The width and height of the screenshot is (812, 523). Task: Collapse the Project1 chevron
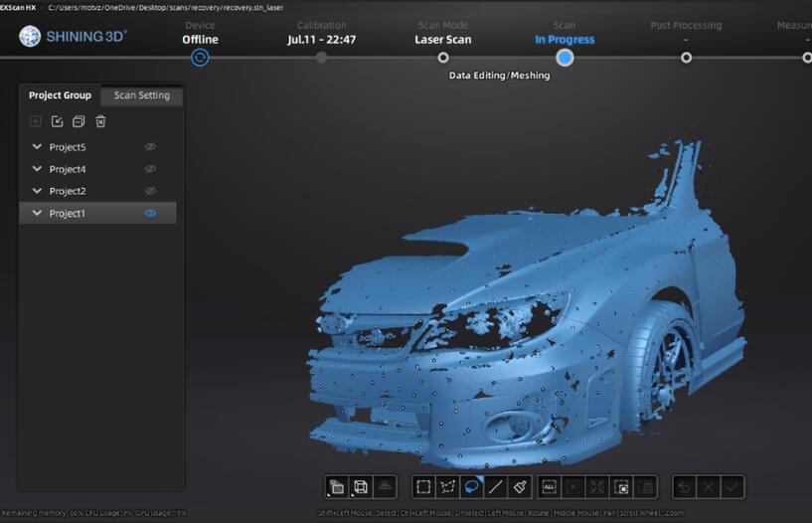tap(37, 213)
